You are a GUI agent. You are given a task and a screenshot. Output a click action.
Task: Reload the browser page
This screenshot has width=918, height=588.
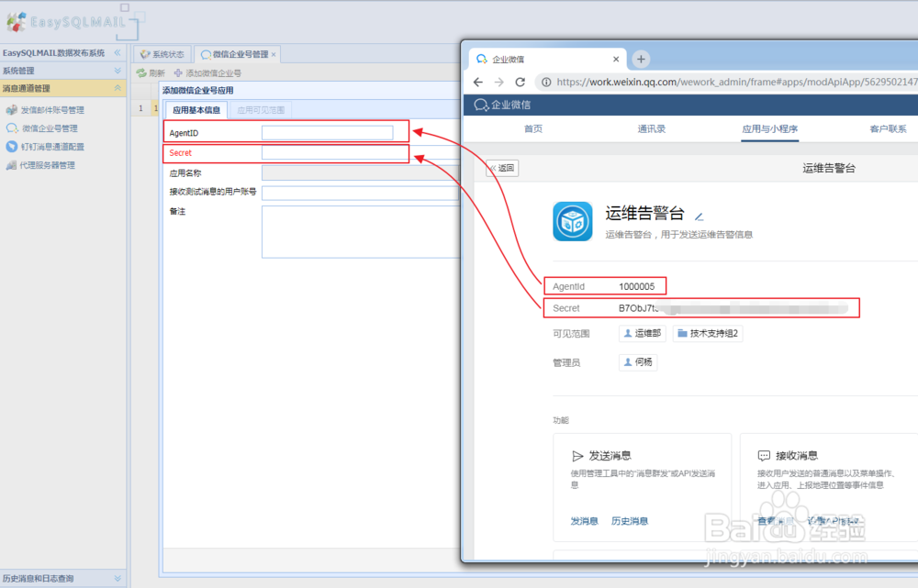pyautogui.click(x=520, y=82)
